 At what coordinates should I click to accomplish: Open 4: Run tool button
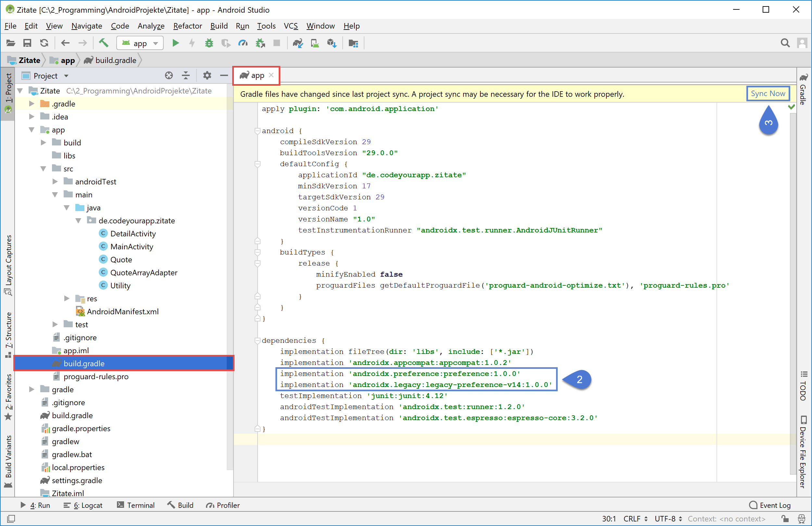[x=35, y=505]
